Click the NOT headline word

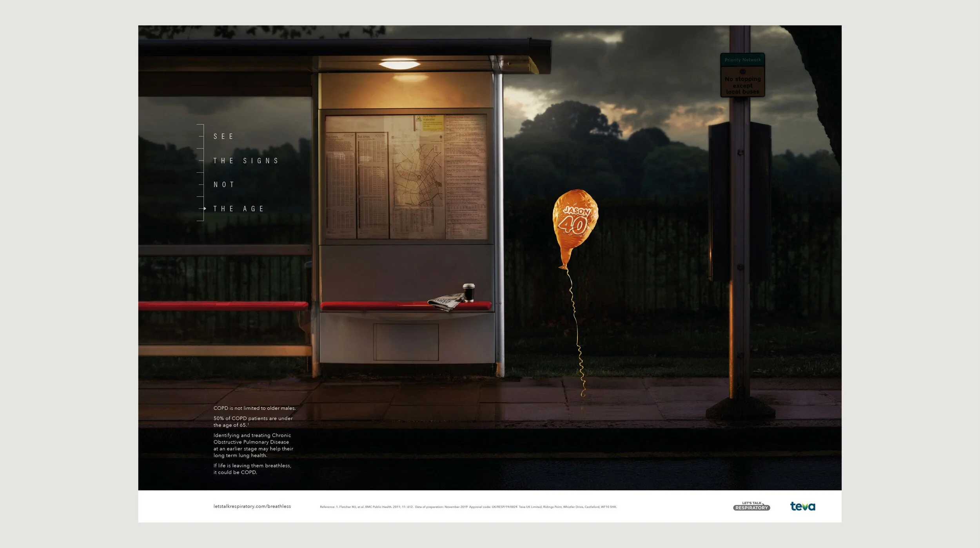(x=224, y=184)
